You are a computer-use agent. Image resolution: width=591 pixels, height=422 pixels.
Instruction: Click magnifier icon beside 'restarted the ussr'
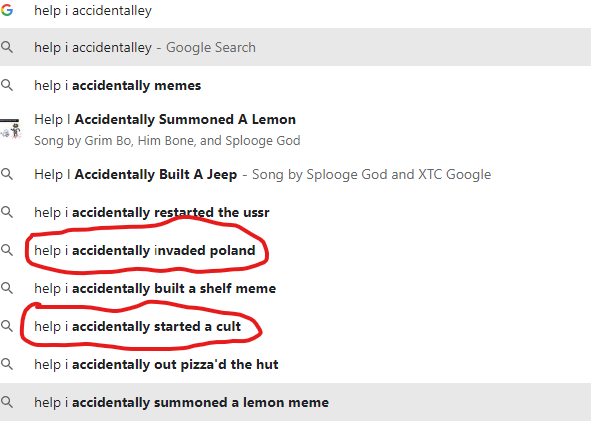[x=7, y=212]
